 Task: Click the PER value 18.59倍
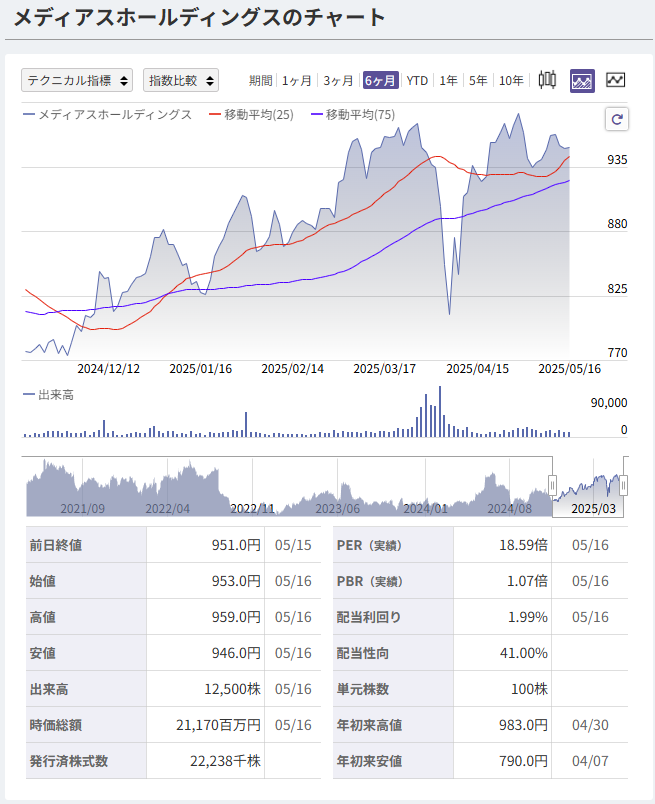pos(524,545)
